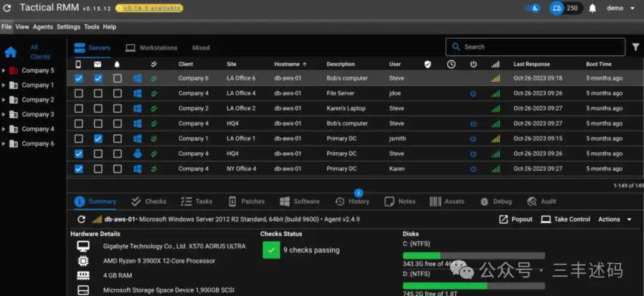
Task: Check the bell alert box in HQ4 Bob's computer row
Action: coord(117,124)
